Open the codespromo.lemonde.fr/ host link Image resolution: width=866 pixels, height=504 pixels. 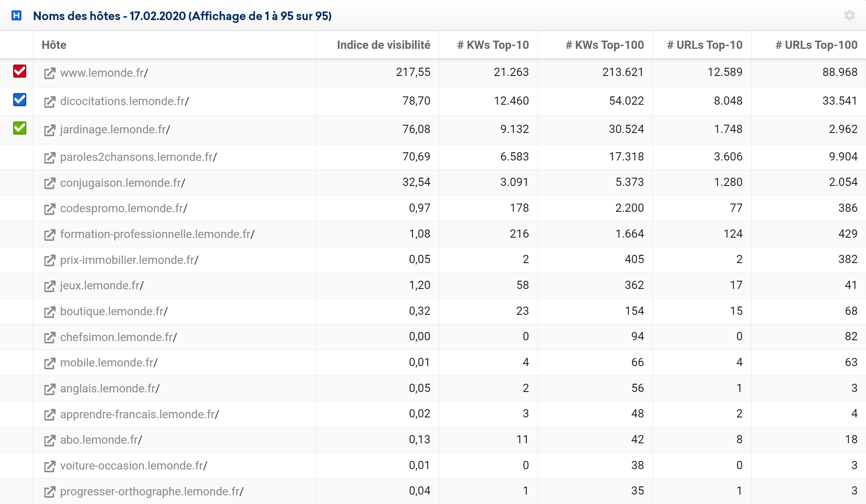[x=124, y=208]
